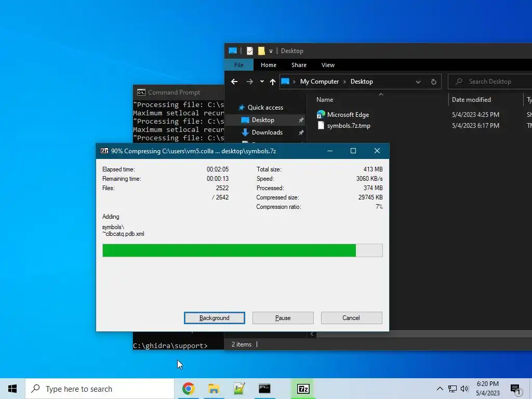This screenshot has height=399, width=532.
Task: Click the taskbar search box
Action: [100, 389]
